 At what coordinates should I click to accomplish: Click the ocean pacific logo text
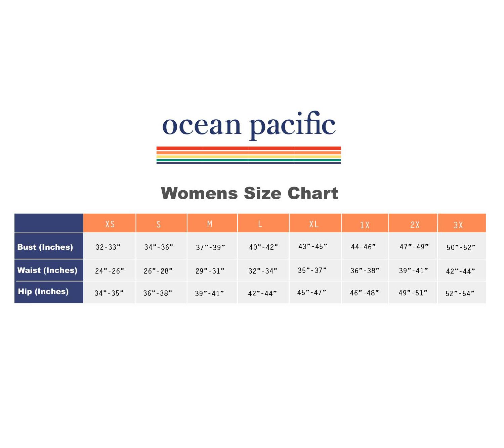coord(249,125)
